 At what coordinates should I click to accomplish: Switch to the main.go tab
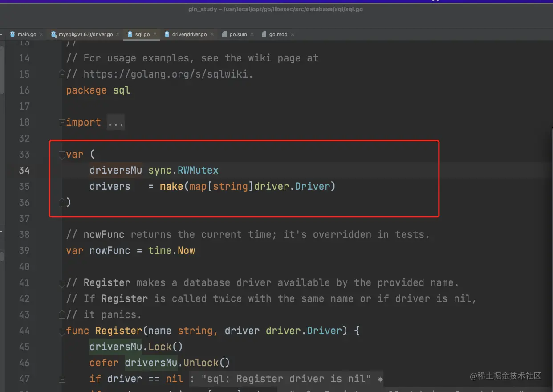click(x=26, y=34)
